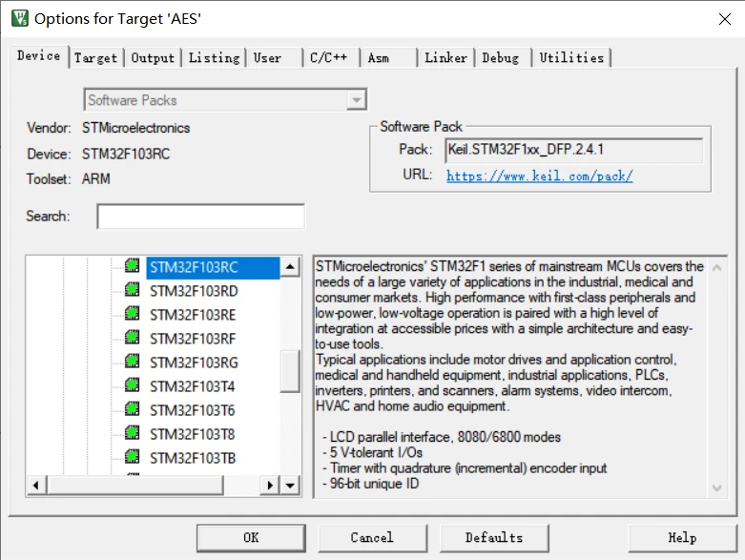Click the chip icon beside STM32F103TB
Image resolution: width=745 pixels, height=560 pixels.
click(132, 456)
